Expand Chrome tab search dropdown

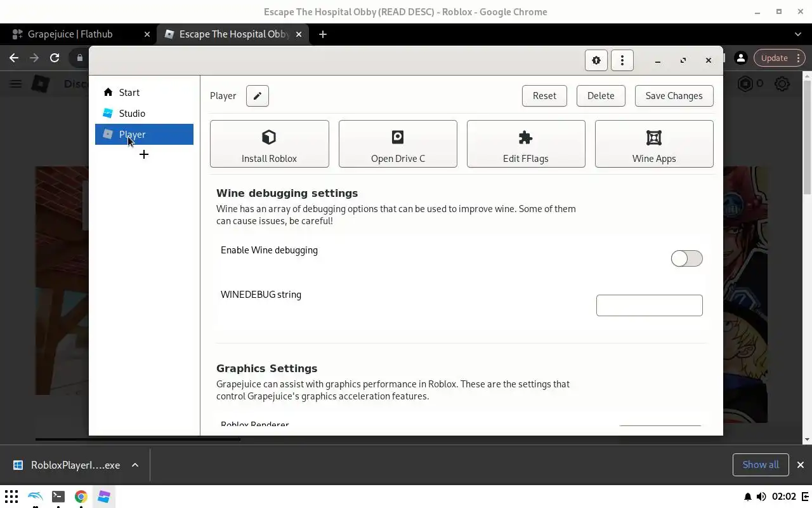798,34
